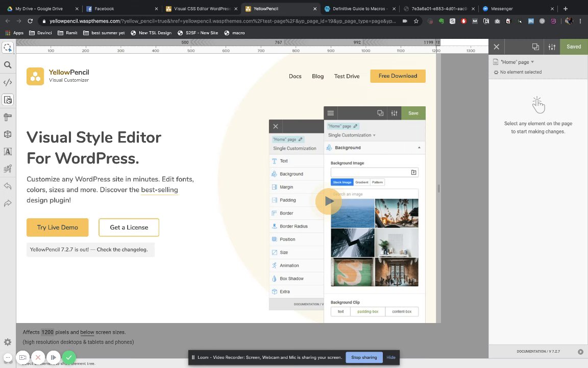
Task: Expand the "Home" page dropdown arrow
Action: [x=532, y=62]
